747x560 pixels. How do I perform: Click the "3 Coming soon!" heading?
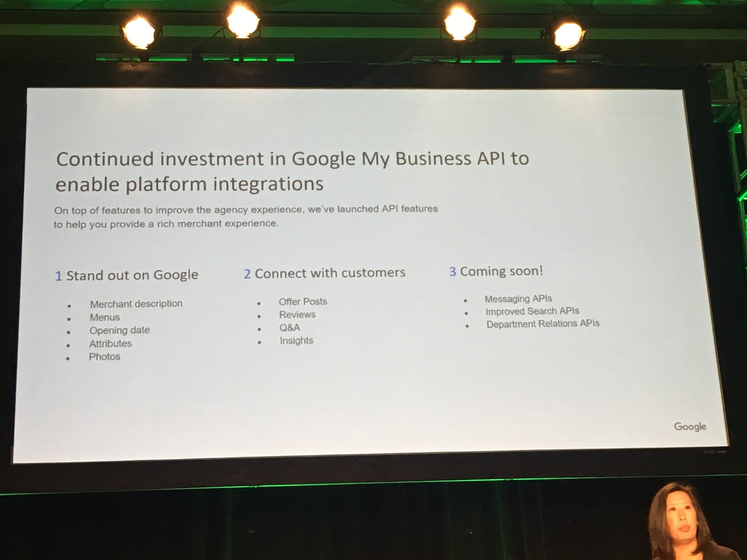click(x=496, y=271)
